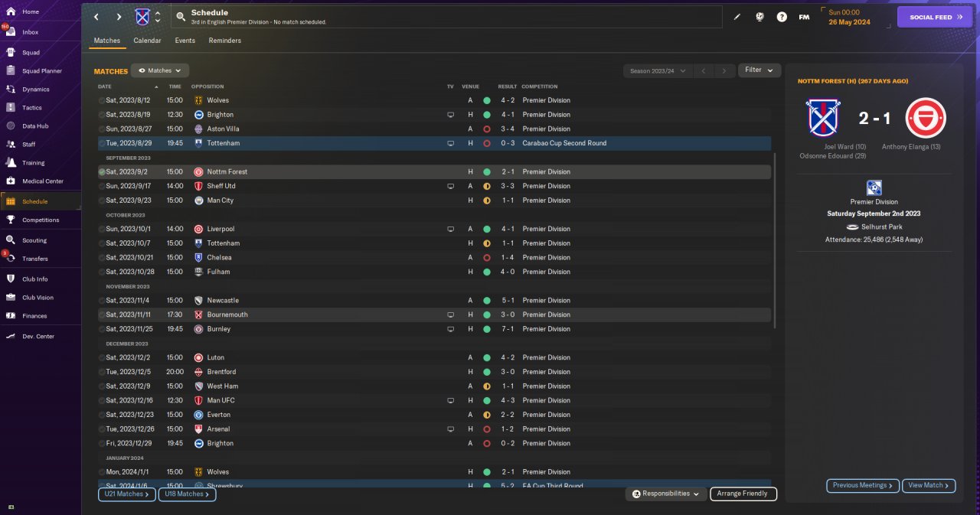The image size is (980, 515).
Task: Open Dev. Center in the sidebar
Action: click(x=38, y=337)
